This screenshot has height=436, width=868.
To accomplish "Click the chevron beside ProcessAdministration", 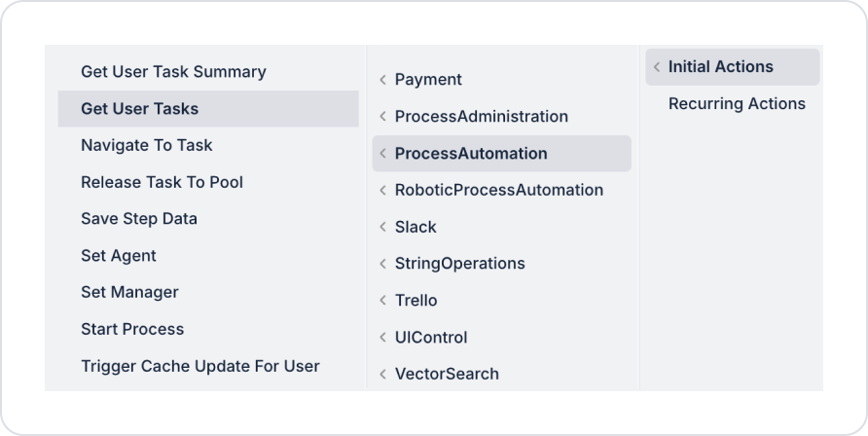I will coord(383,117).
